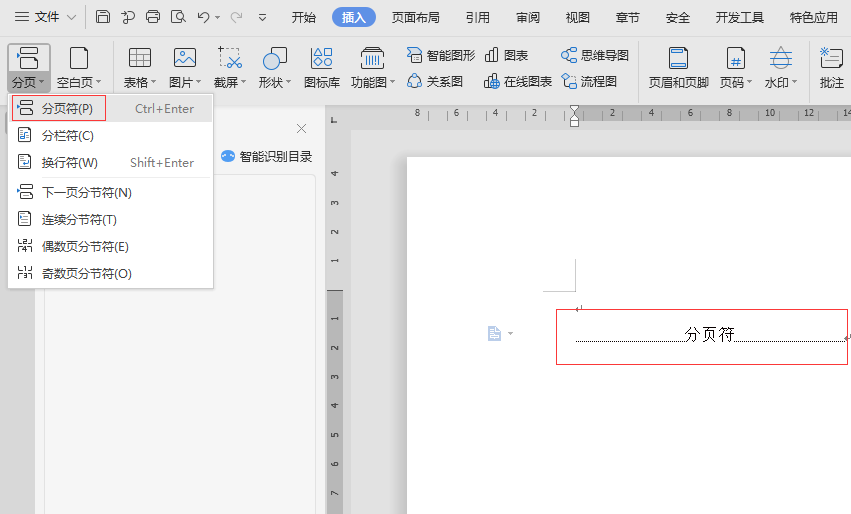Click the indent marker on horizontal ruler
851x514 pixels.
574,116
